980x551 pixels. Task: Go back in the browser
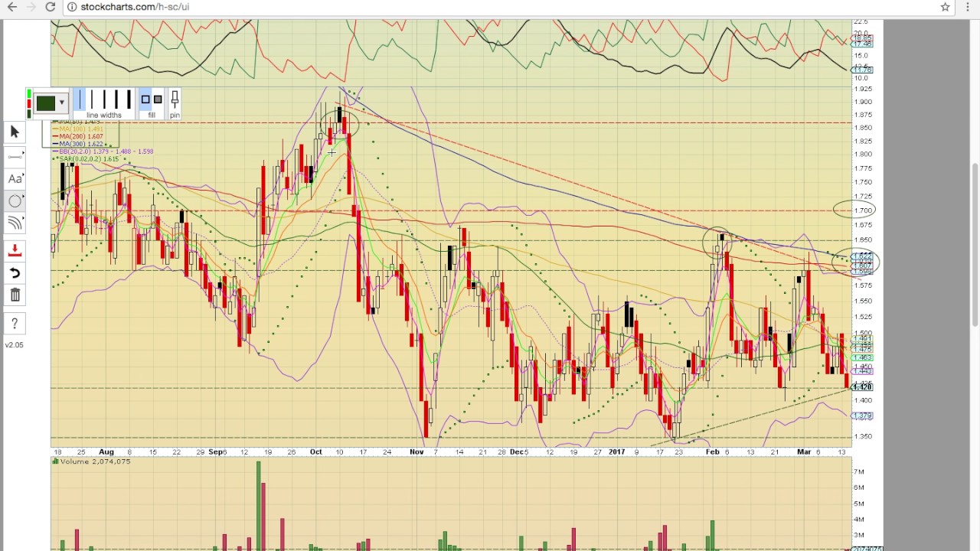pyautogui.click(x=11, y=7)
